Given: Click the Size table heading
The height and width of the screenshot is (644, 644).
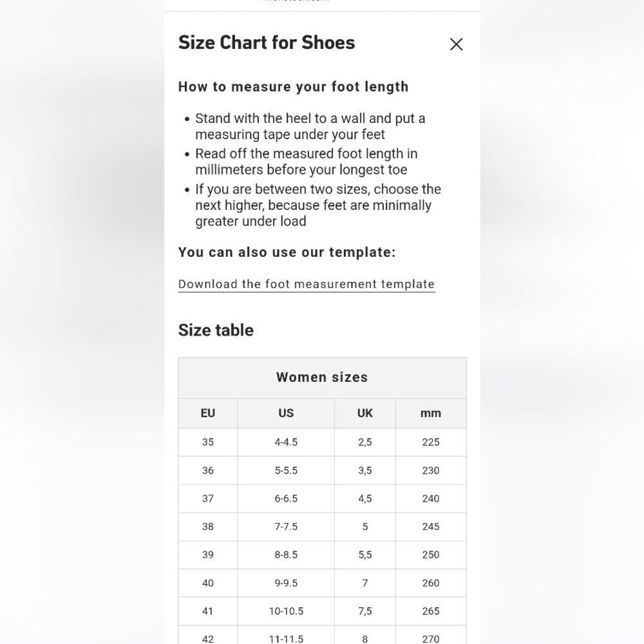Looking at the screenshot, I should coord(216,330).
